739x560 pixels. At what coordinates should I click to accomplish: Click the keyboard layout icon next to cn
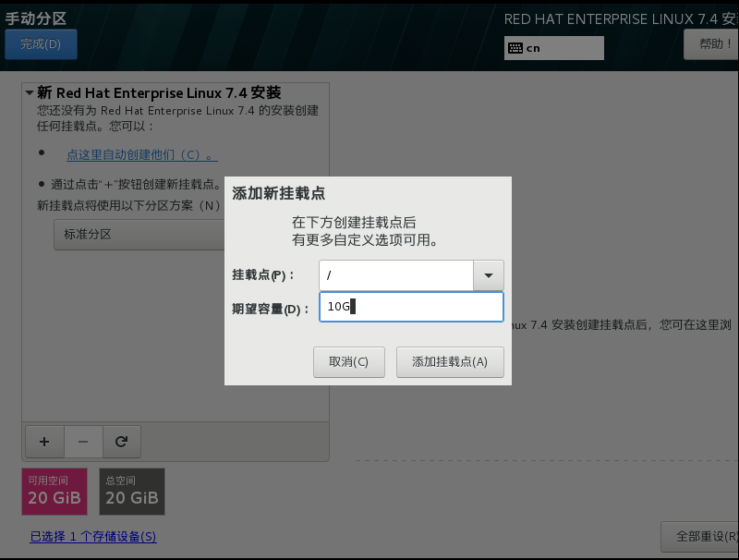click(515, 48)
